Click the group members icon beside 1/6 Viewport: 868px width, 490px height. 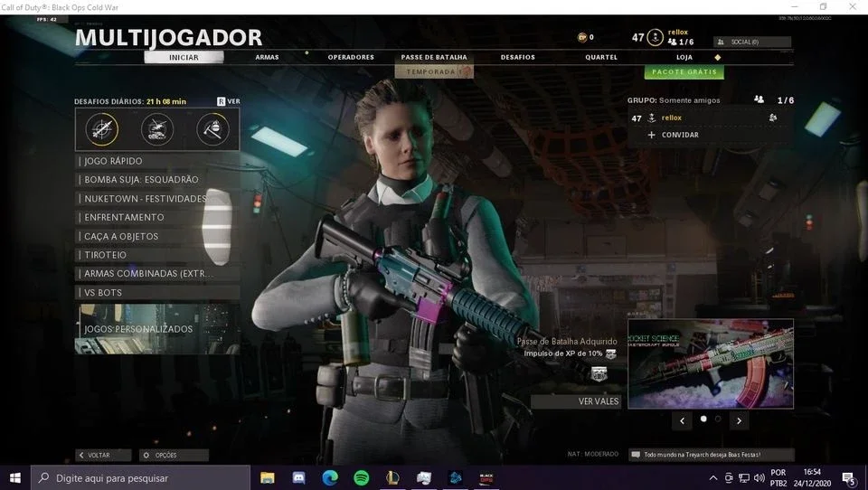759,99
